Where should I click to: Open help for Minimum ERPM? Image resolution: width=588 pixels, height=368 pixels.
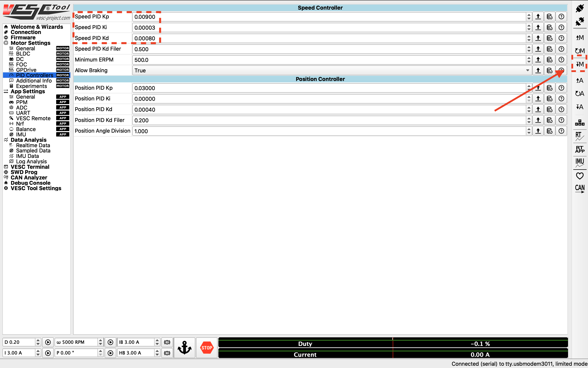(x=561, y=60)
